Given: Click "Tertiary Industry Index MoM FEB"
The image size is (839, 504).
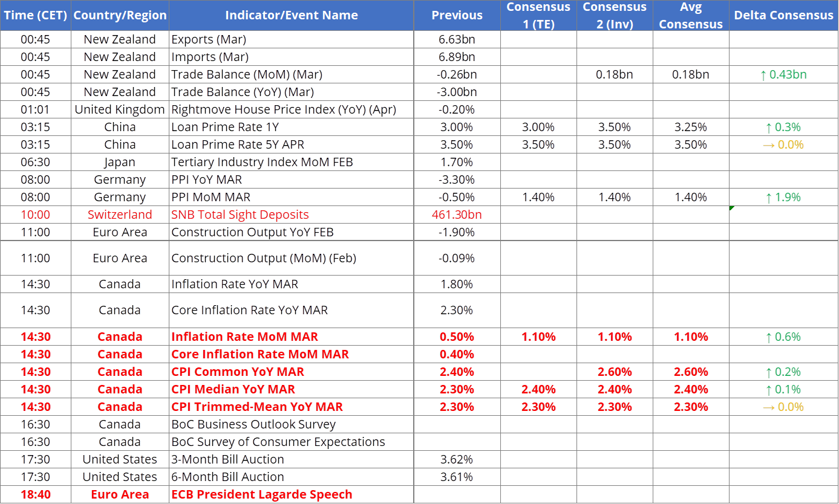Looking at the screenshot, I should pos(292,162).
